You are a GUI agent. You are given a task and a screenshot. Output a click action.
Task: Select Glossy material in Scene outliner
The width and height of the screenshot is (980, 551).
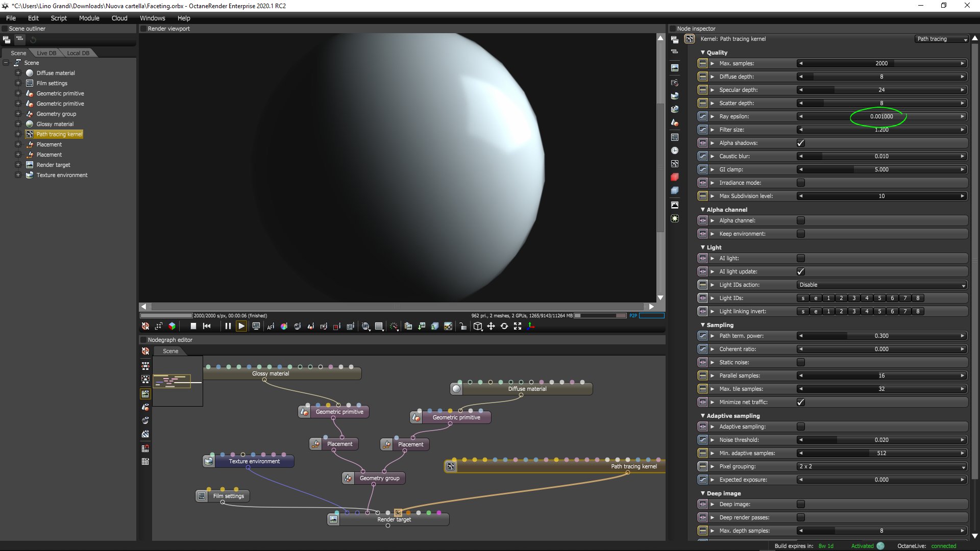(55, 124)
